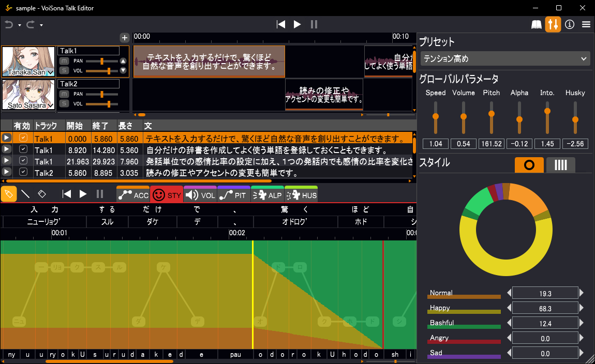Open the hamburger main menu
595x364 pixels.
click(x=586, y=24)
